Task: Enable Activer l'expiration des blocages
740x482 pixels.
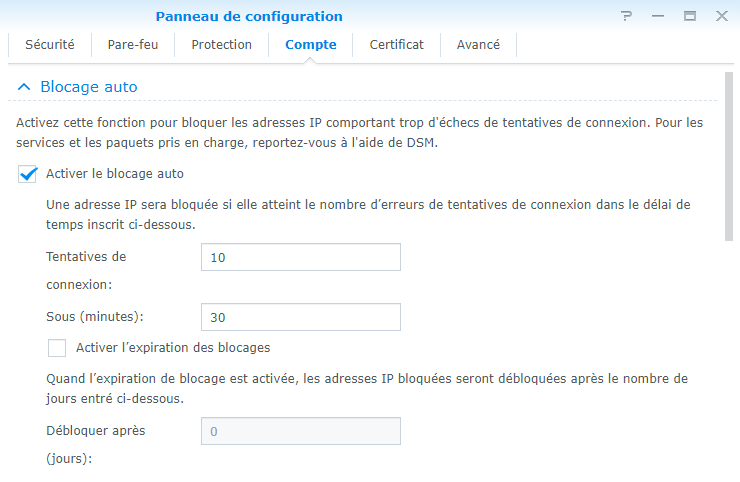Action: (x=57, y=348)
